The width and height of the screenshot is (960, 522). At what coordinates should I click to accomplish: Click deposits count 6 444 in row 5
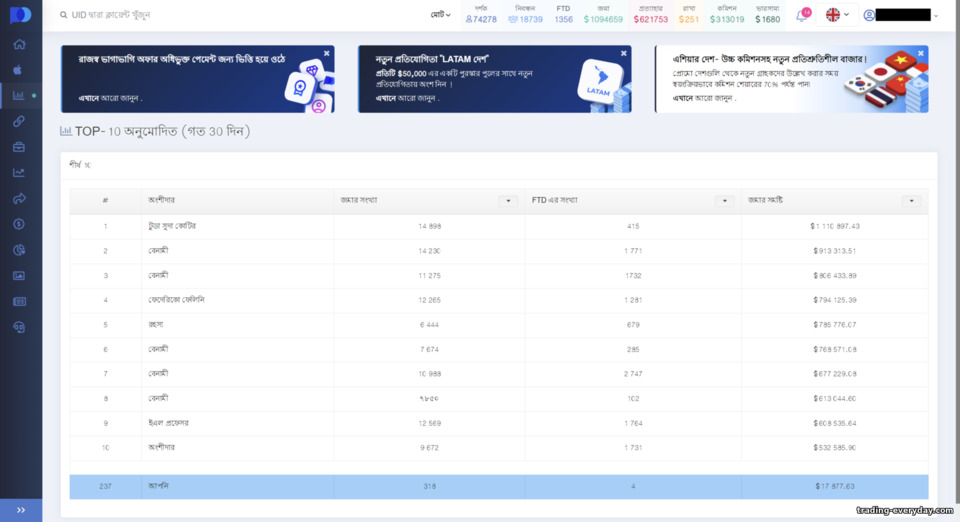tap(429, 324)
